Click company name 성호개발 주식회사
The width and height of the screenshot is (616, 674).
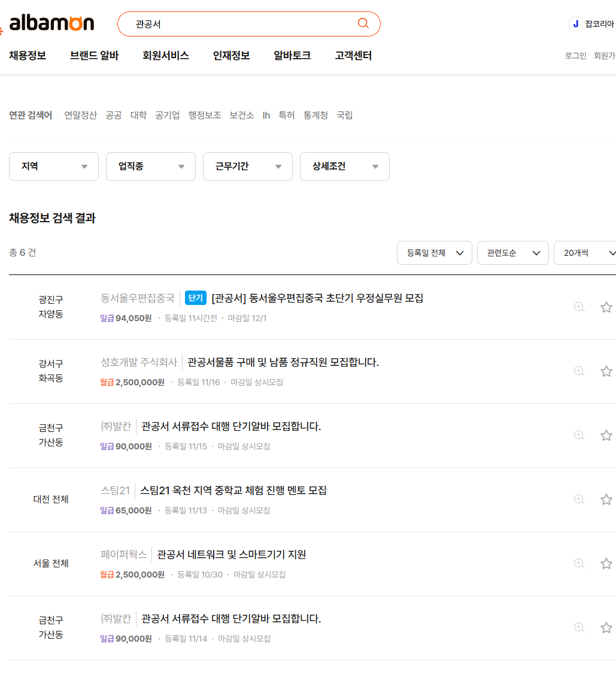pyautogui.click(x=139, y=362)
